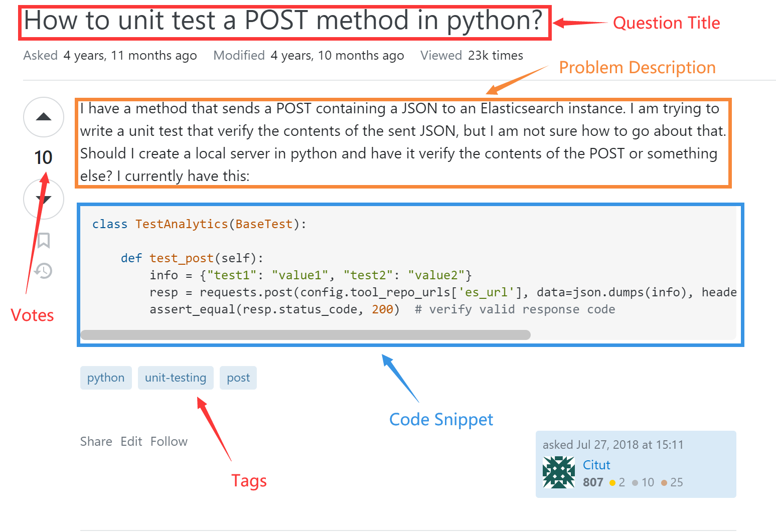The image size is (776, 532).
Task: Edit the question
Action: [131, 441]
